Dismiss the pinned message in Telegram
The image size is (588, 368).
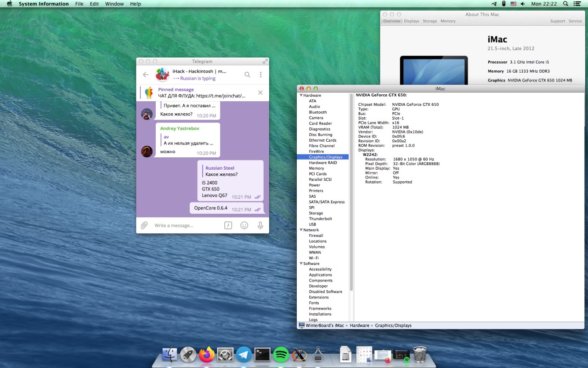point(260,92)
